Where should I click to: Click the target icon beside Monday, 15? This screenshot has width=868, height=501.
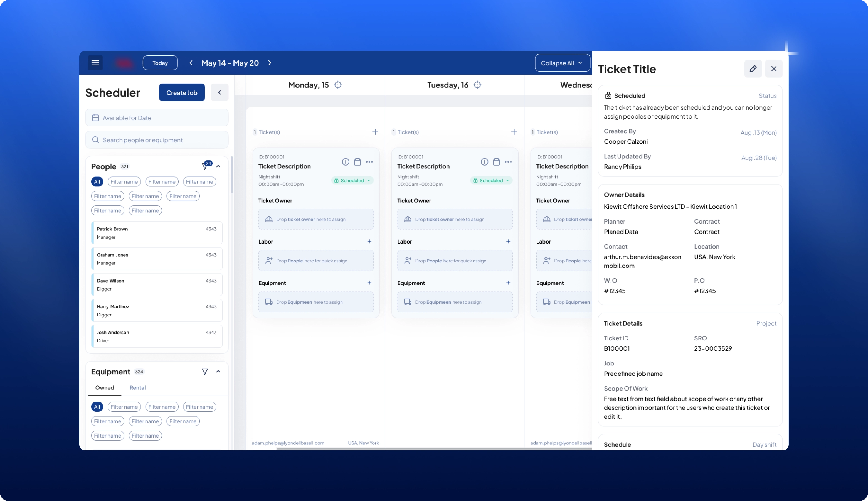[338, 85]
